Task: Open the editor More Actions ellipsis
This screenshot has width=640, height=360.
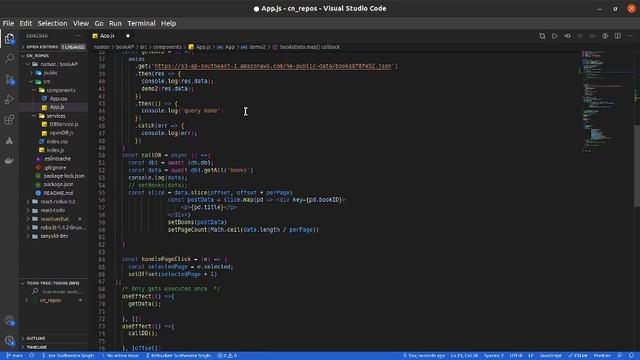Action: pyautogui.click(x=630, y=36)
